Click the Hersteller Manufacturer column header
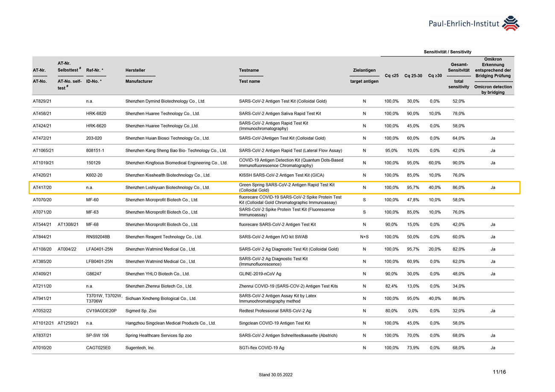The image size is (555, 392). pos(139,75)
